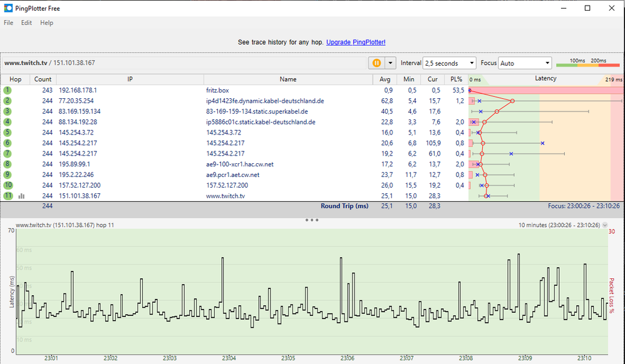Sort by the Hop column header
The image size is (625, 364).
[15, 79]
